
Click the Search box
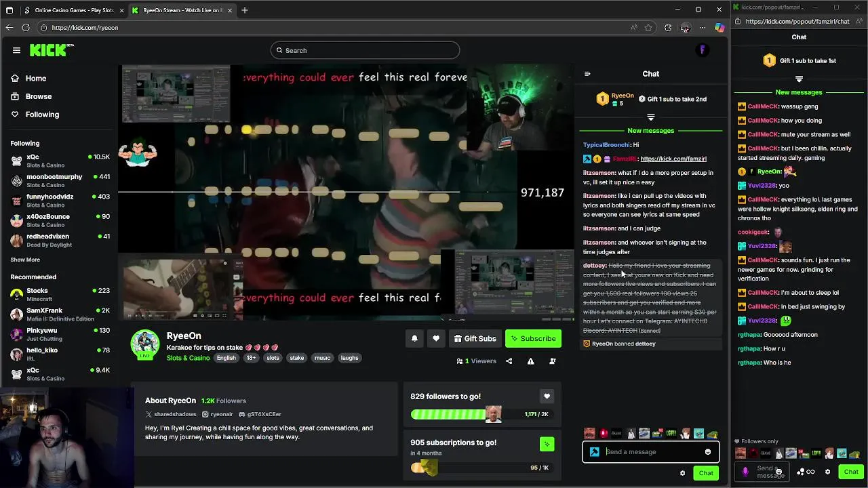365,50
